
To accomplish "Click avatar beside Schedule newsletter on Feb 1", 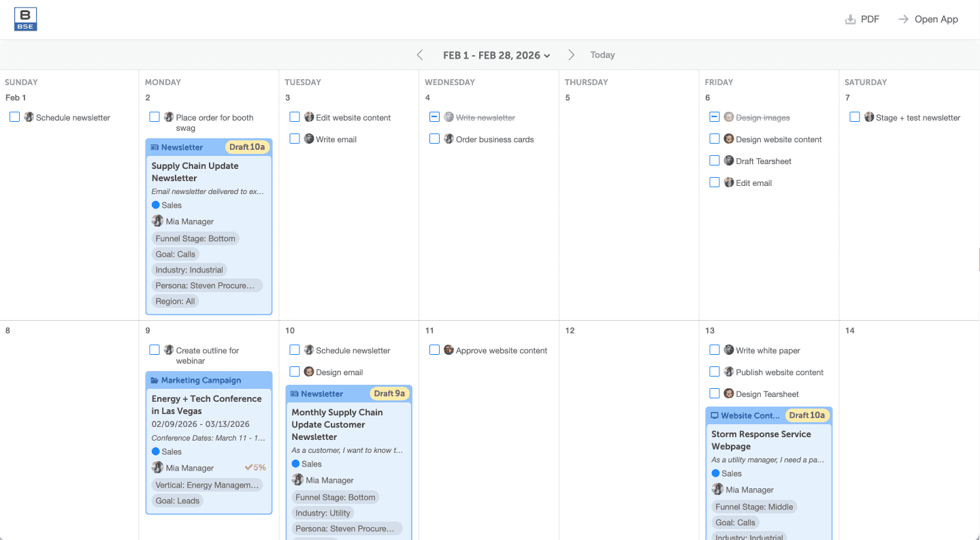I will tap(29, 117).
